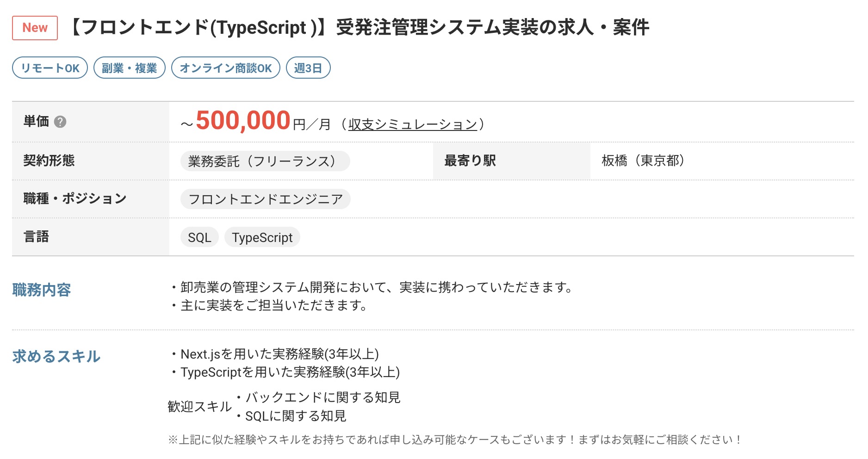868x459 pixels.
Task: Open the job title heading about 受発注管理システム
Action: (x=358, y=27)
